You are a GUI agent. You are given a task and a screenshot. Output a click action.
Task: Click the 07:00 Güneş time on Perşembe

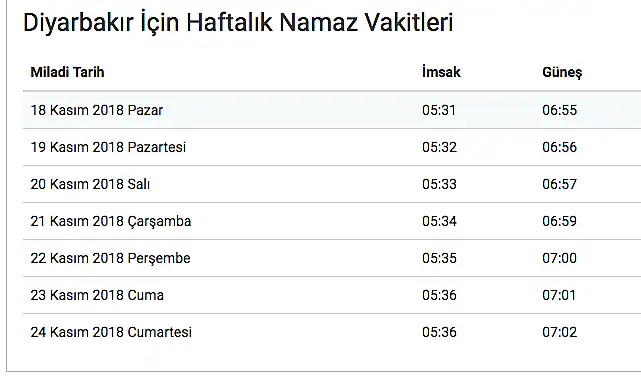coord(559,258)
